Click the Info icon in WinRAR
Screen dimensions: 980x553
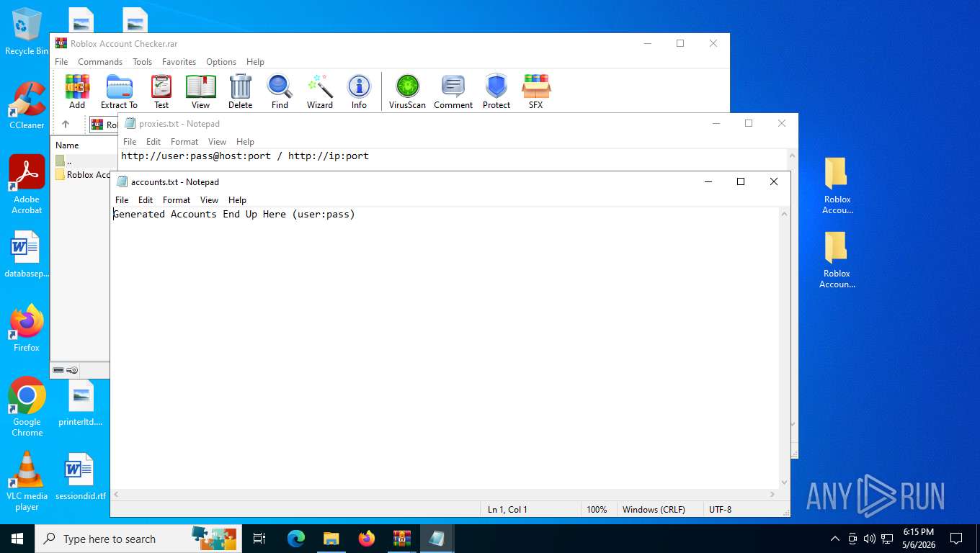[x=359, y=91]
